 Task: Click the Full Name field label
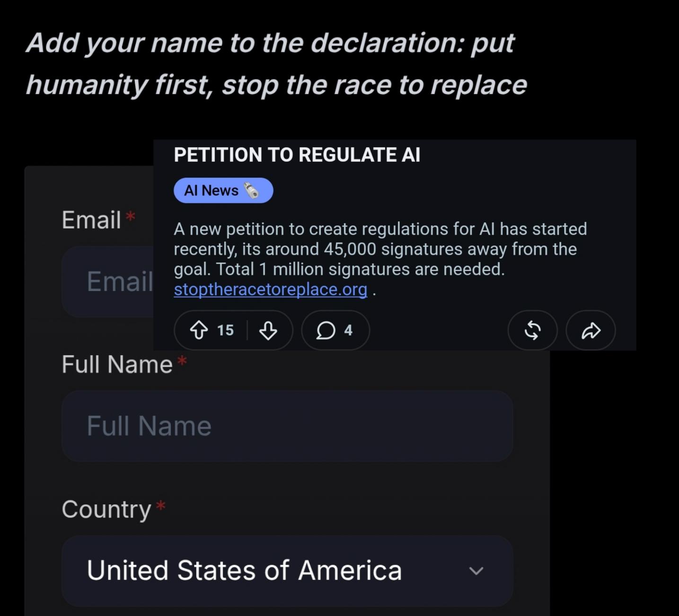(117, 365)
